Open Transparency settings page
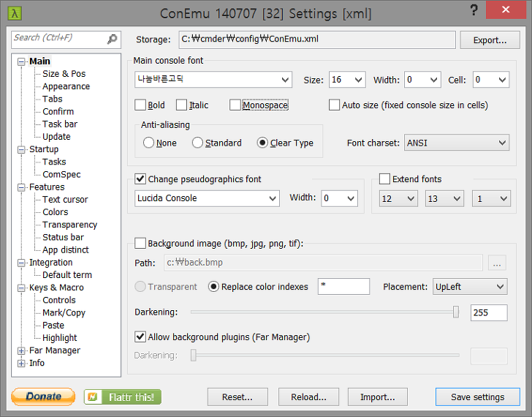 [69, 225]
